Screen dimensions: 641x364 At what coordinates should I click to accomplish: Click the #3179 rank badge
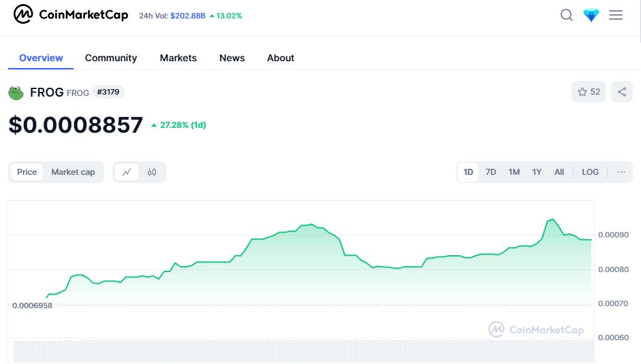tap(108, 92)
